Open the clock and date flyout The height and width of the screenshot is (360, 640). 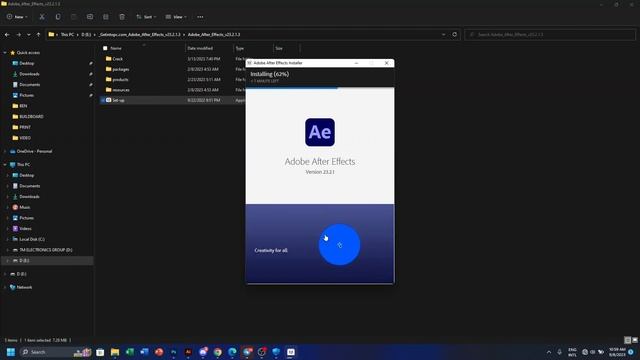pos(617,352)
